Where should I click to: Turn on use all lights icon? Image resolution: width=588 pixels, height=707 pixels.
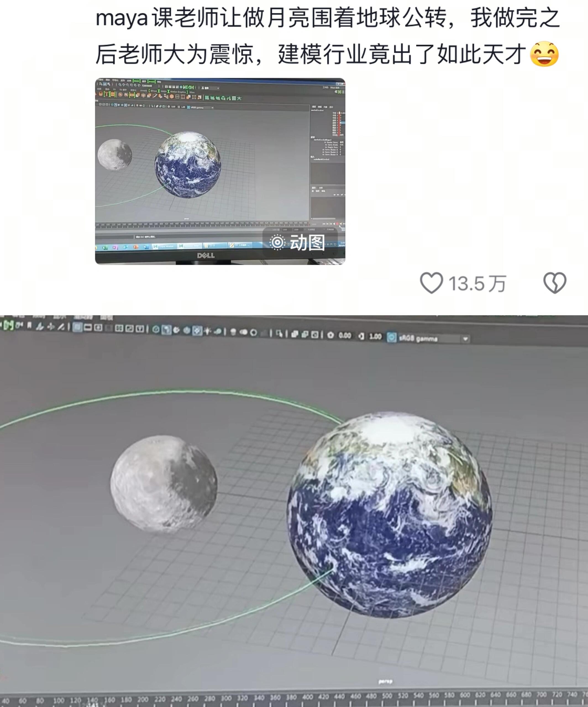click(x=208, y=332)
